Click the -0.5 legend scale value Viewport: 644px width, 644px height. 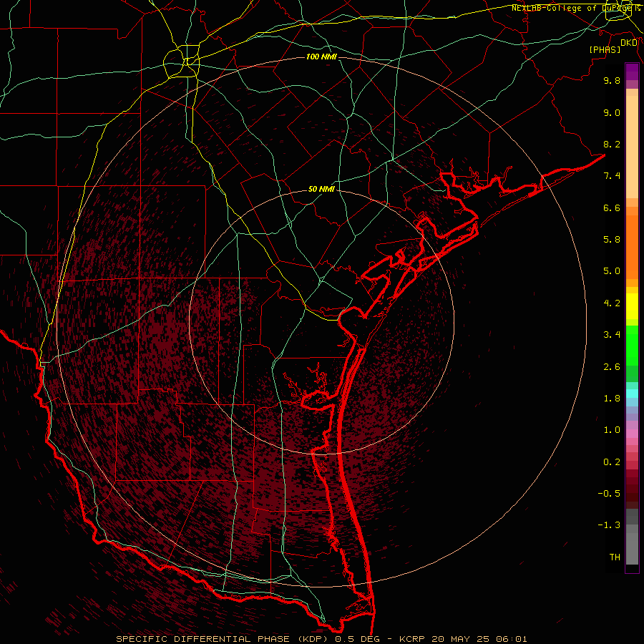(609, 494)
